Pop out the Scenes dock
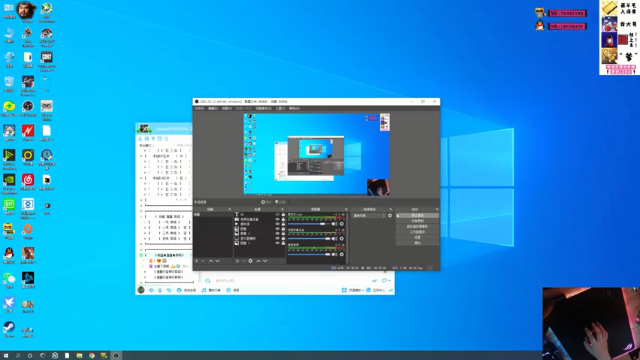This screenshot has width=640, height=360. 230,209
